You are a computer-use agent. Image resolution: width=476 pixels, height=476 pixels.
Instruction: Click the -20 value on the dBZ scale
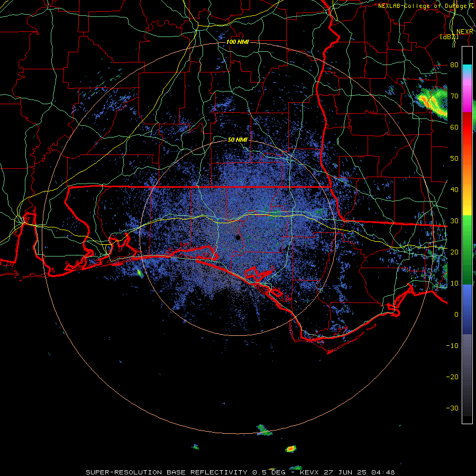(452, 377)
